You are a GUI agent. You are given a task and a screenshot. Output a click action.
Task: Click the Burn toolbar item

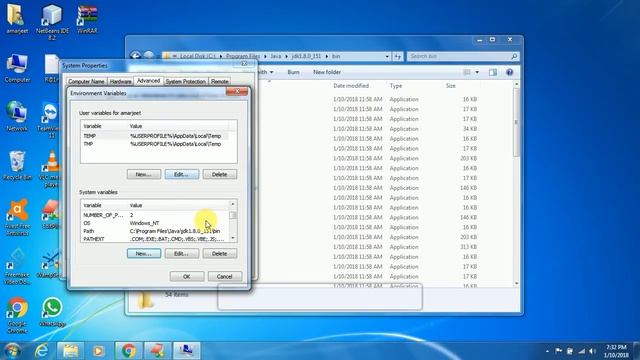click(x=293, y=72)
